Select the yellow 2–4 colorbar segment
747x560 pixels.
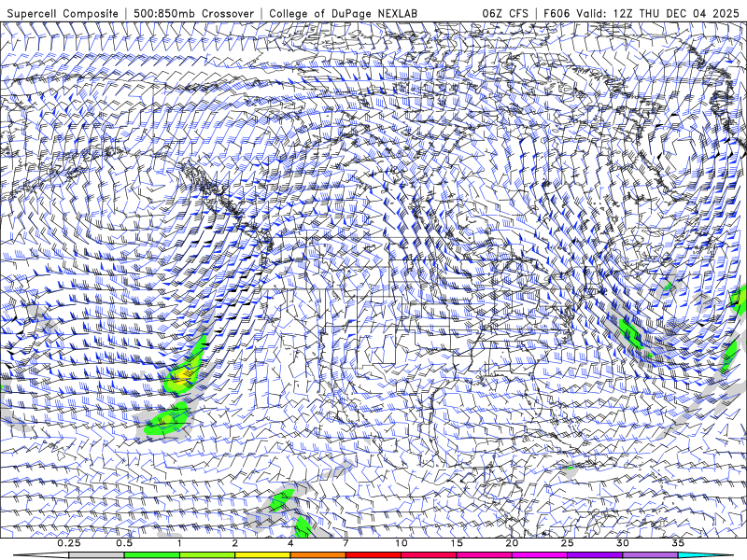(x=262, y=555)
